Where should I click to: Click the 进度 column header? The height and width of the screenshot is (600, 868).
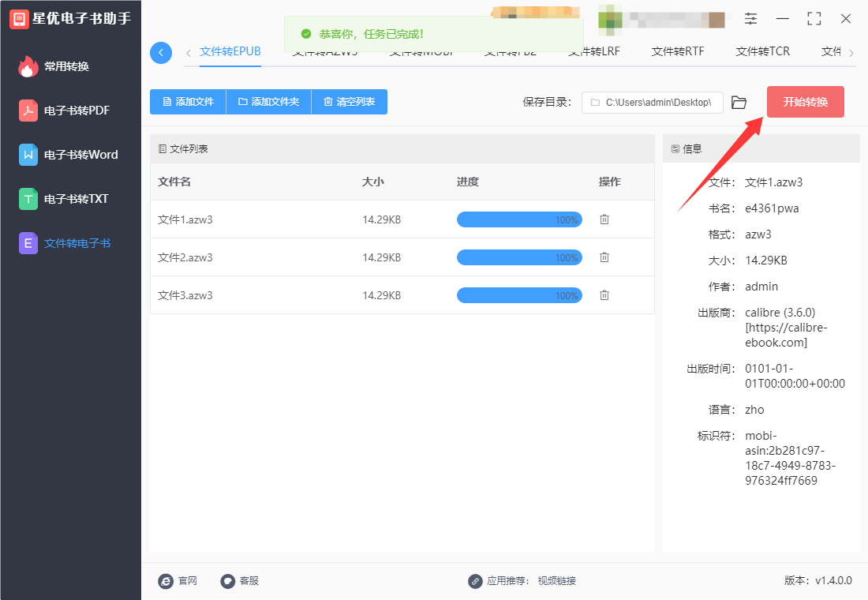[468, 182]
